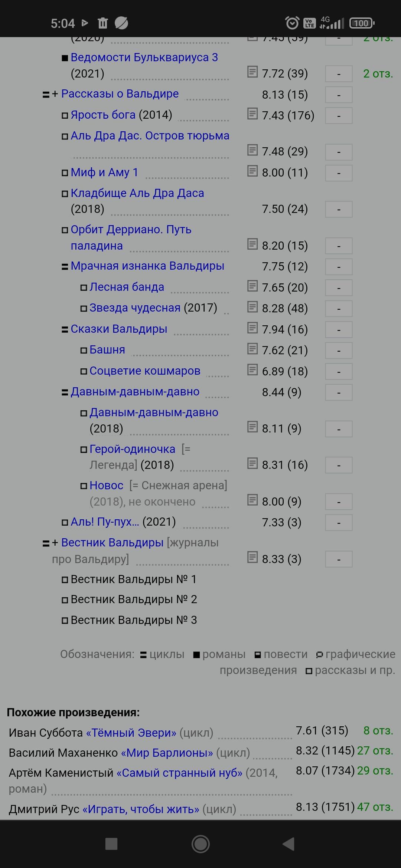The width and height of the screenshot is (401, 868).
Task: Open the Сказки Вальдиры cycle
Action: (119, 329)
